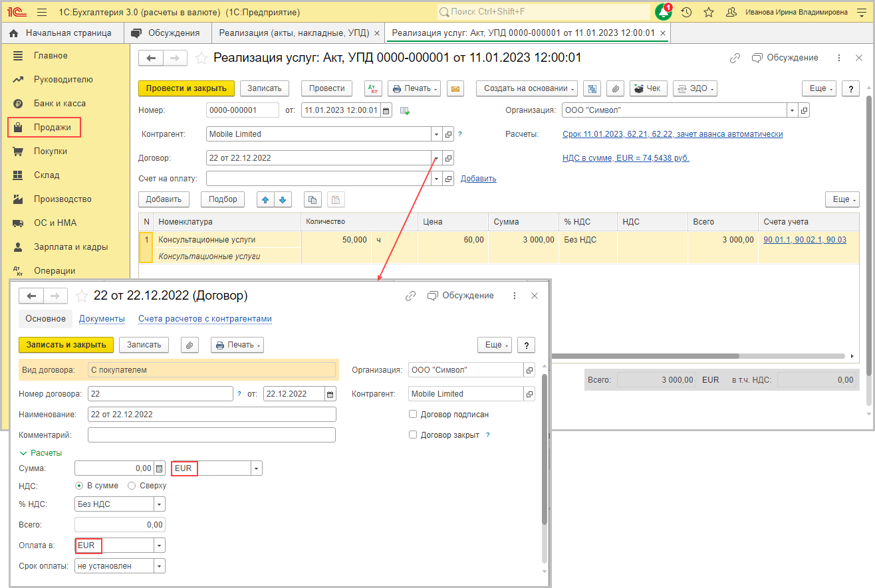Expand the Контрагент dropdown arrow
This screenshot has height=588, width=875.
point(436,134)
